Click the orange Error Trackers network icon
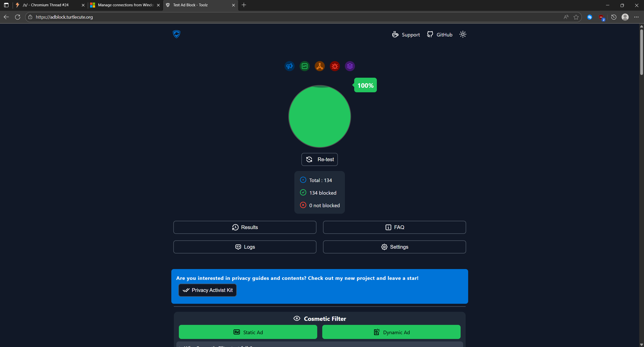This screenshot has height=347, width=644. (x=319, y=66)
